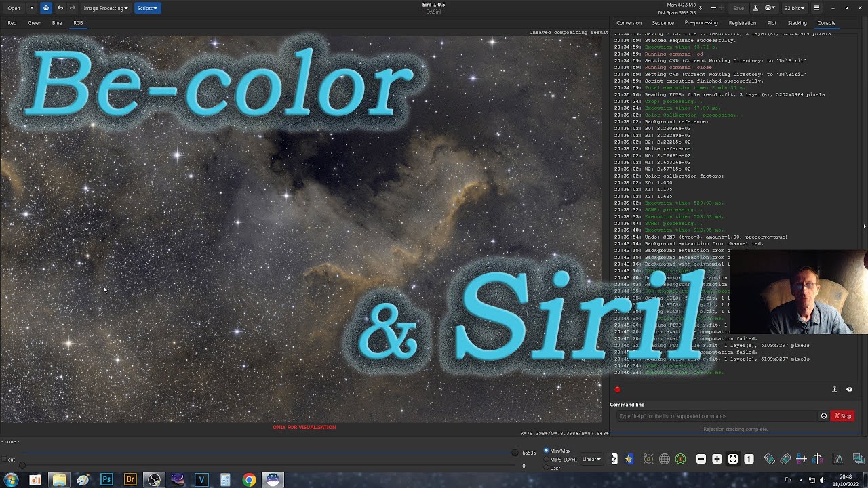Click the Siril app icon in taskbar

(x=273, y=480)
